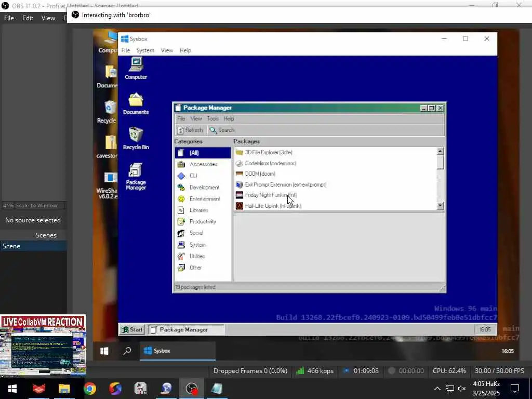Click the Sysbox button on the inner taskbar

[178, 351]
